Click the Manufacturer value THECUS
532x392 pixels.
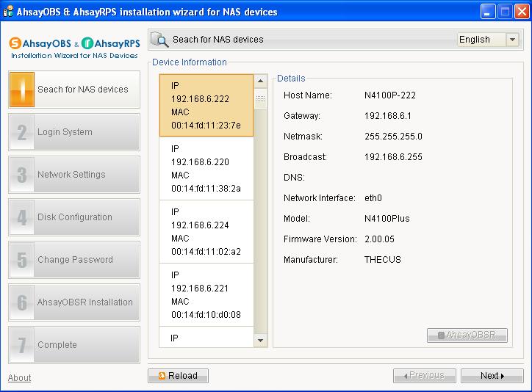pyautogui.click(x=382, y=260)
